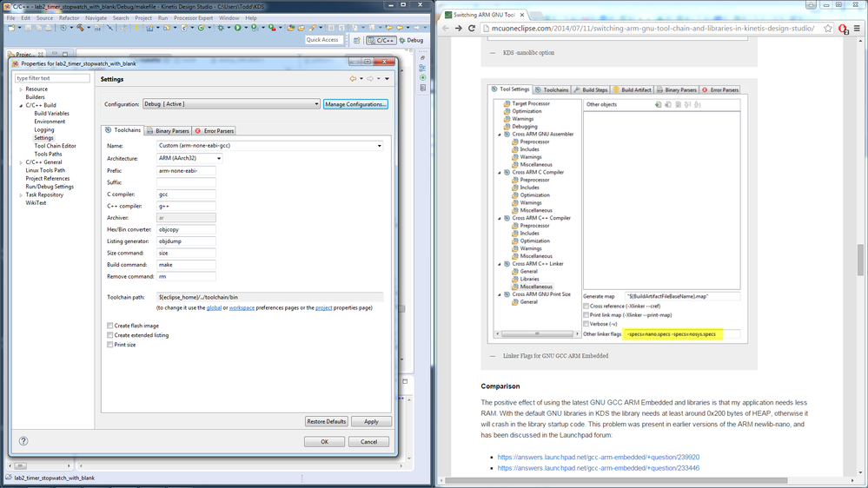Click the type filter text field

coord(52,78)
